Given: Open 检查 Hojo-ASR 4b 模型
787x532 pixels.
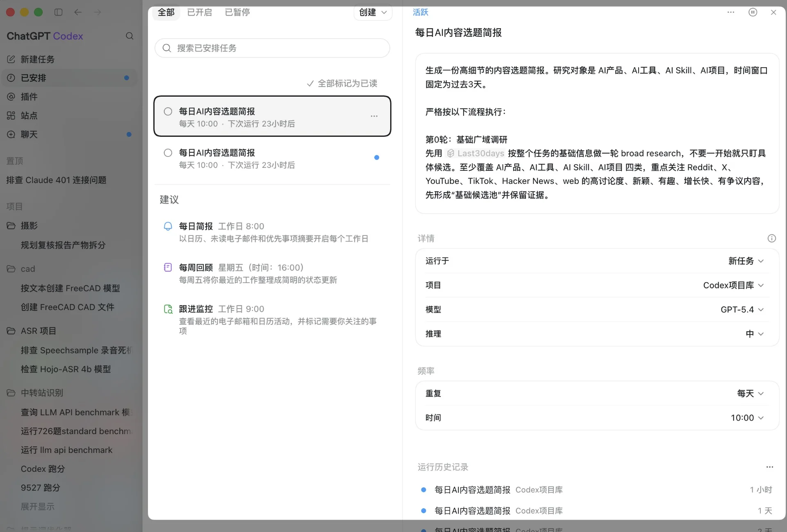Looking at the screenshot, I should pos(66,369).
